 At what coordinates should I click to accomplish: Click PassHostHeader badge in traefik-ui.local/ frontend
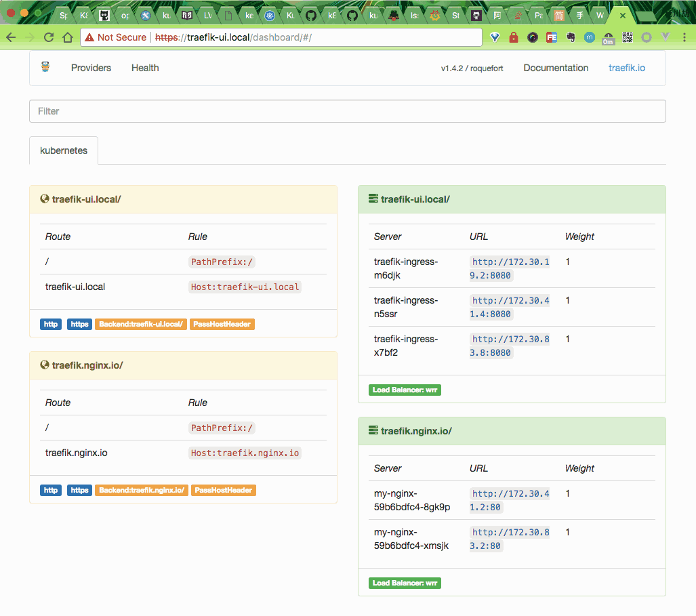tap(222, 324)
